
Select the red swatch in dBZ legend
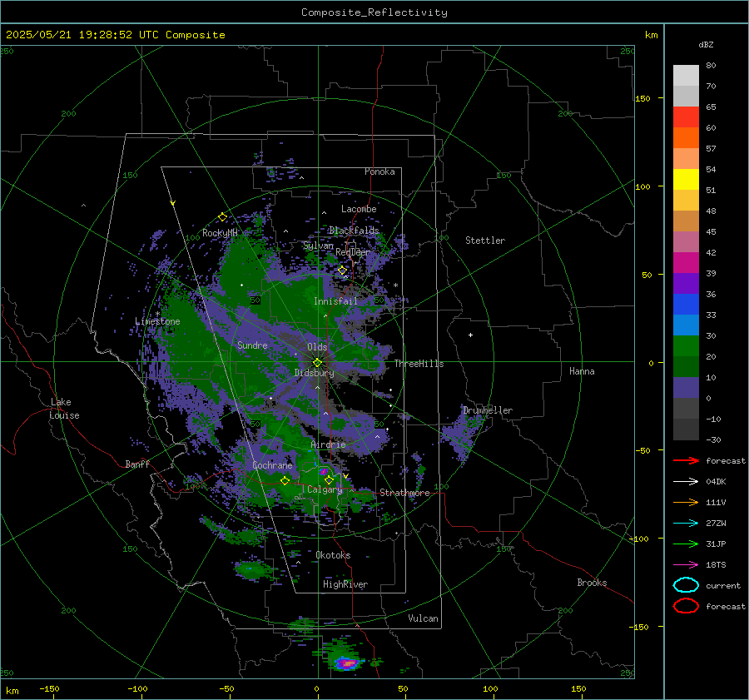point(686,117)
